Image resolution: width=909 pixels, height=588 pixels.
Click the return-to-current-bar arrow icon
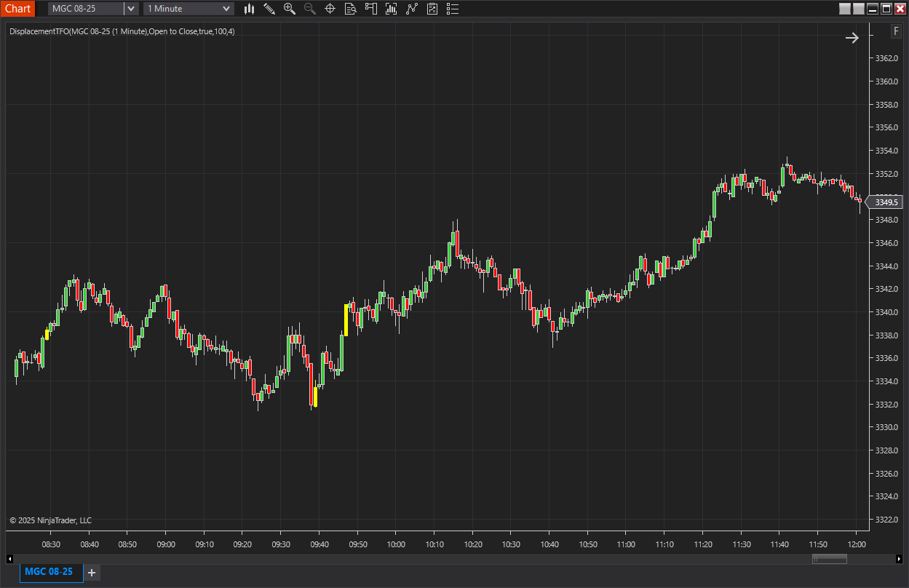pyautogui.click(x=852, y=38)
